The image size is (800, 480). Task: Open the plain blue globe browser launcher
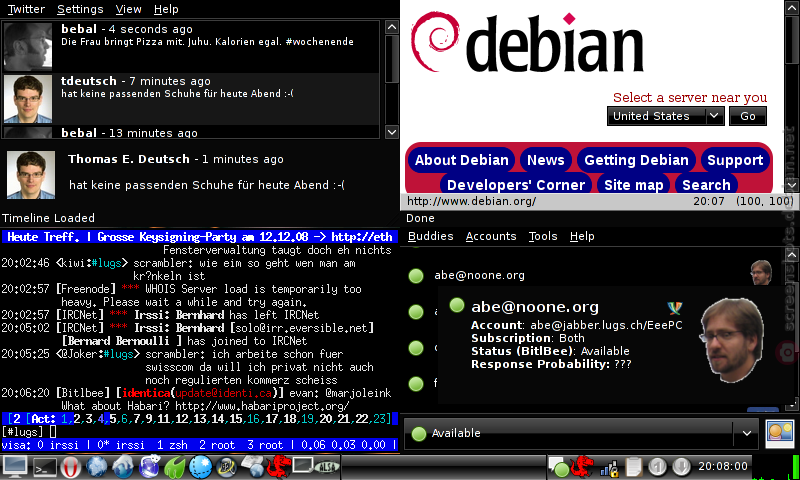(x=97, y=467)
